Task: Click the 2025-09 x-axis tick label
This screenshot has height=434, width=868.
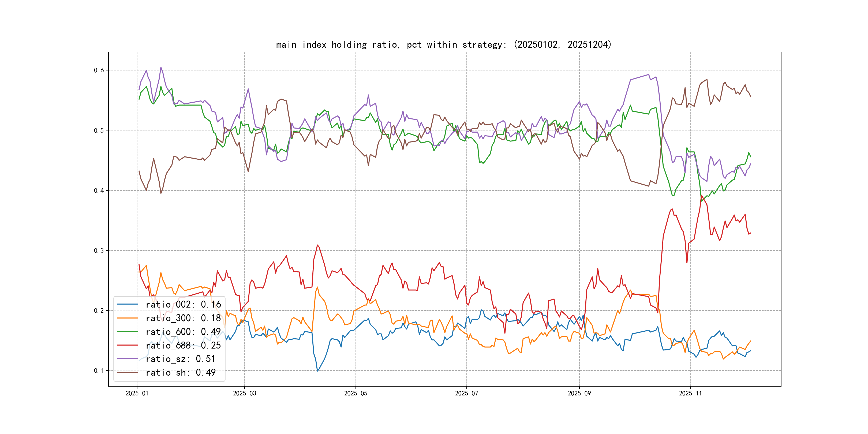Action: tap(579, 393)
